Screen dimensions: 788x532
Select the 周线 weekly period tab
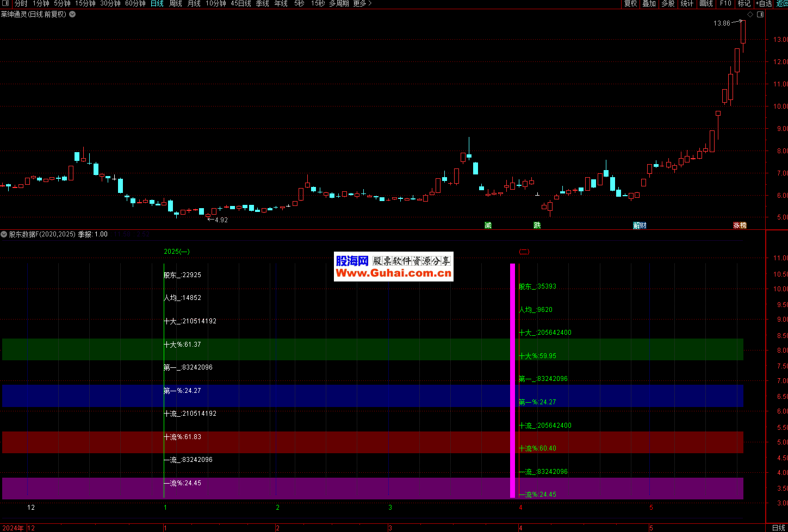click(x=175, y=3)
